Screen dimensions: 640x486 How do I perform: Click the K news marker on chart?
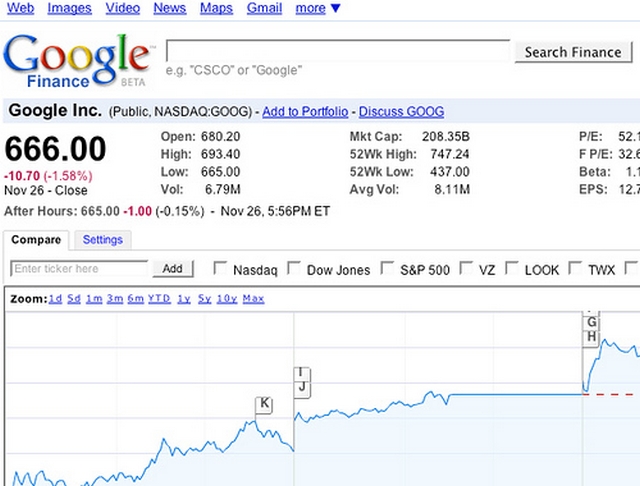coord(264,404)
